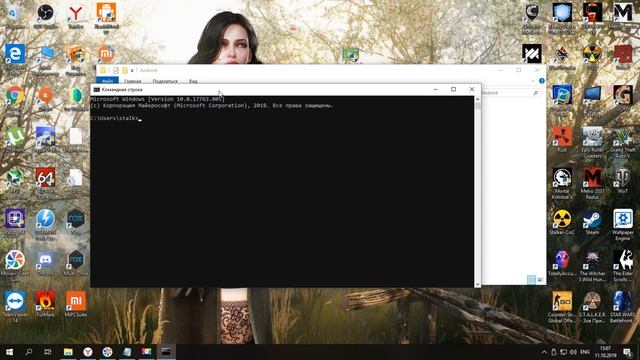Open the Yandex browser desktop shortcut
The image size is (640, 360).
tap(76, 16)
